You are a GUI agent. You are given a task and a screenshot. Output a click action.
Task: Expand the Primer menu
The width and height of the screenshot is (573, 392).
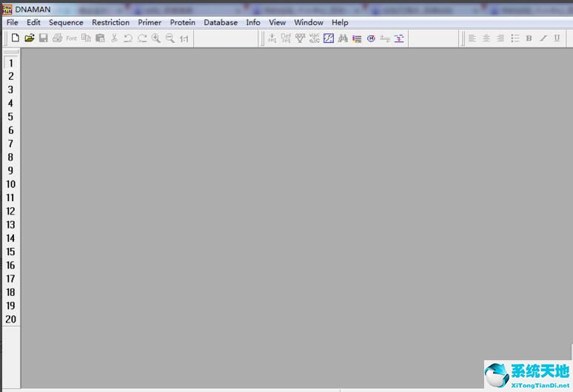[150, 22]
